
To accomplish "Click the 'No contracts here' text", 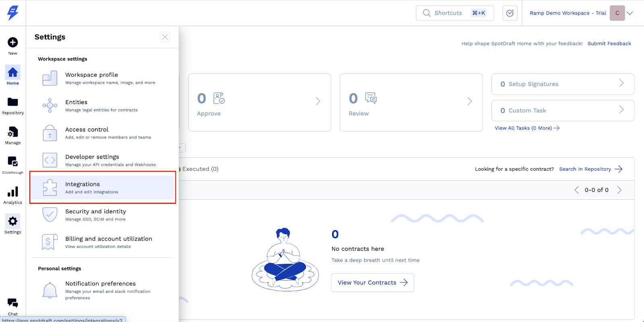I will click(358, 249).
